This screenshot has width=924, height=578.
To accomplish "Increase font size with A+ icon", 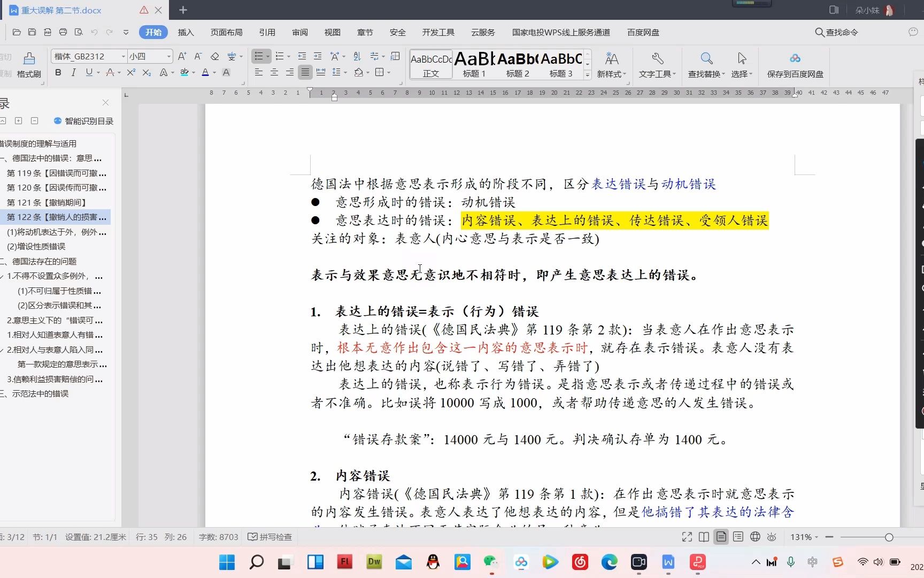I will (182, 56).
